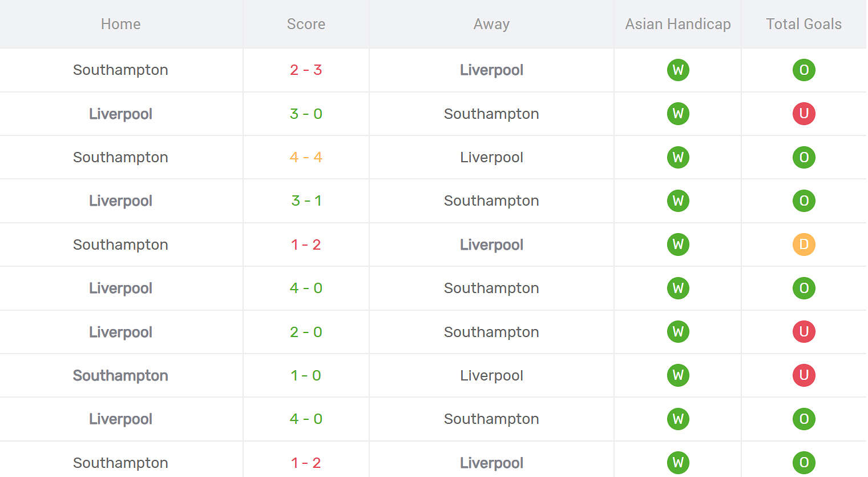
Task: Click the W handicap badge for Southampton 2-3 Liverpool
Action: tap(677, 70)
